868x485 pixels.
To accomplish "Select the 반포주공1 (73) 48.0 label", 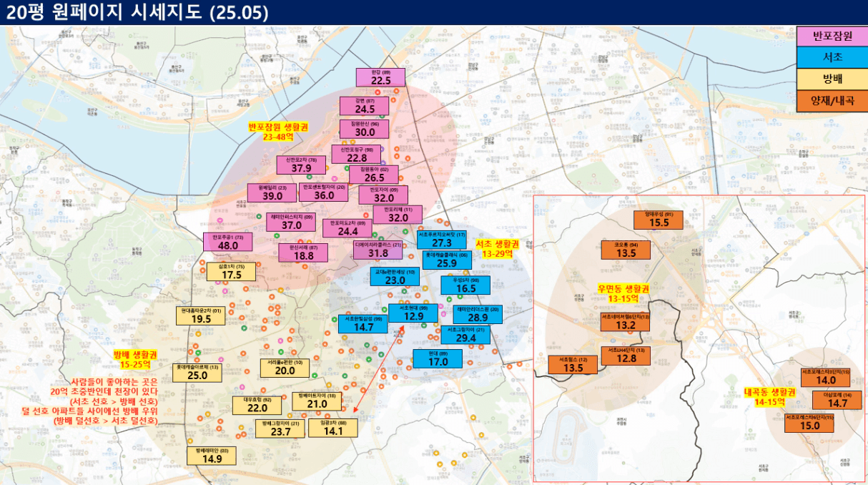I will tap(228, 241).
